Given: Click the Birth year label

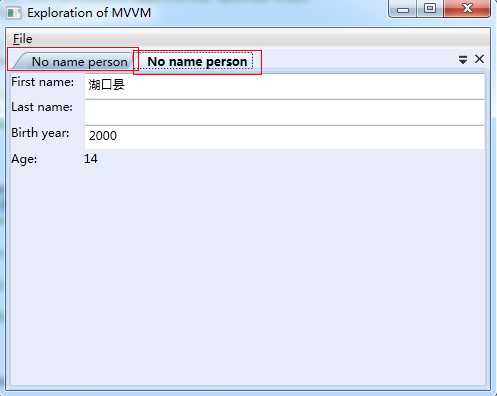Looking at the screenshot, I should click(40, 133).
